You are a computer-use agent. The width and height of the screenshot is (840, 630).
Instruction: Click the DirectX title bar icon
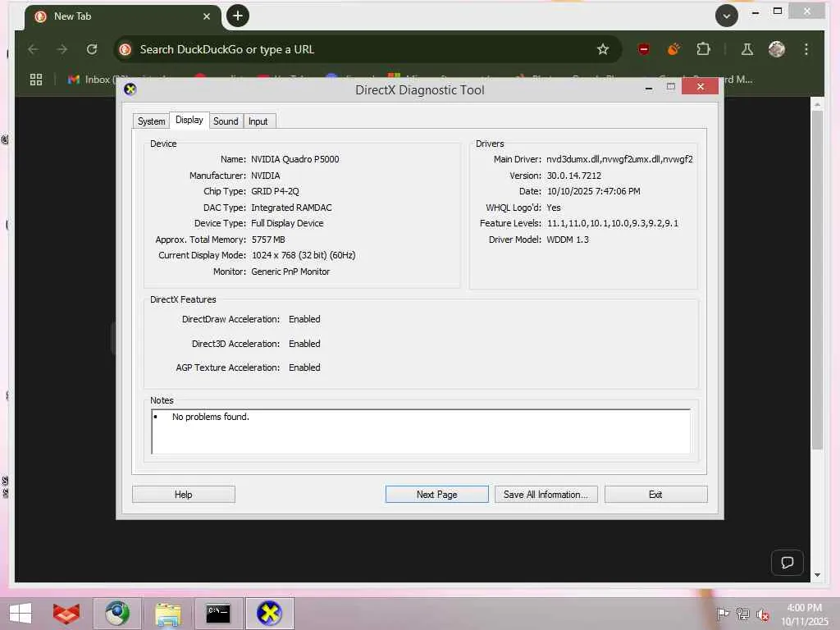point(130,89)
